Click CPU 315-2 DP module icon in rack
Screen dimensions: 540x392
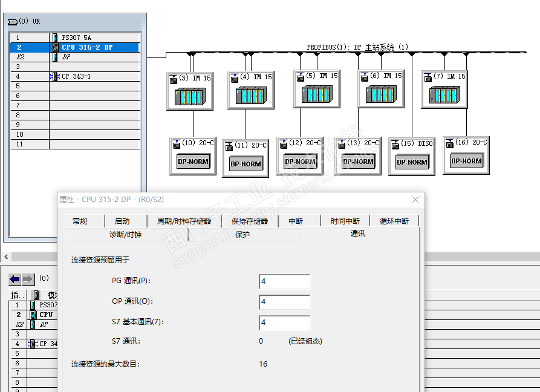[55, 47]
